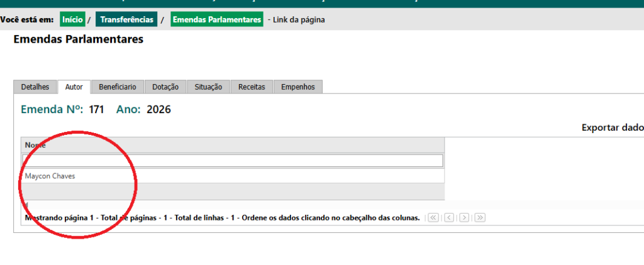Click Emendas Parlamentares breadcrumb link
Screen dimensions: 644x265
click(x=216, y=20)
